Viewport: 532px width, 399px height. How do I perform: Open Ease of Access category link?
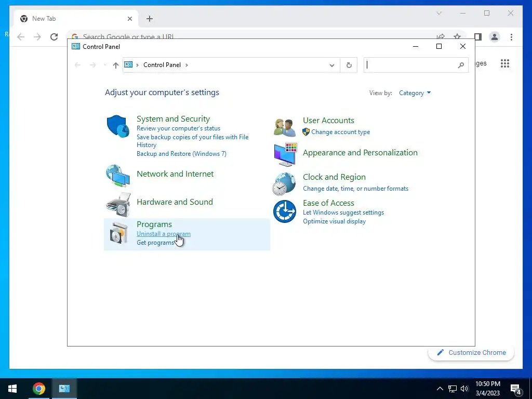tap(328, 203)
